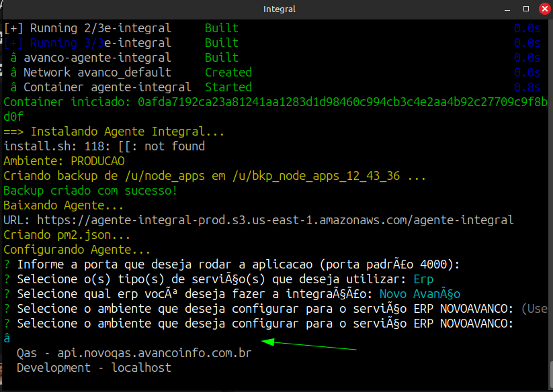Click the terminal's vertical scrollbar handle
553x392 pixels.
pos(550,373)
